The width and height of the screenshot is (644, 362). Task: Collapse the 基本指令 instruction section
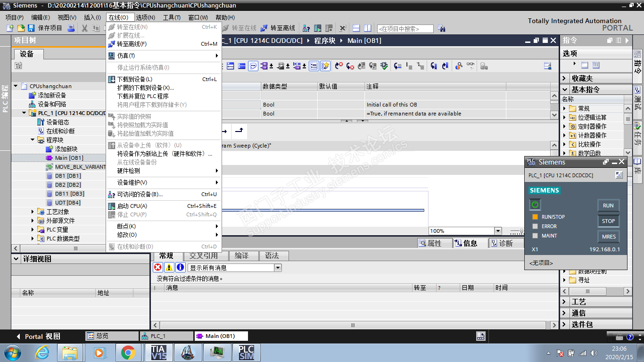[565, 90]
